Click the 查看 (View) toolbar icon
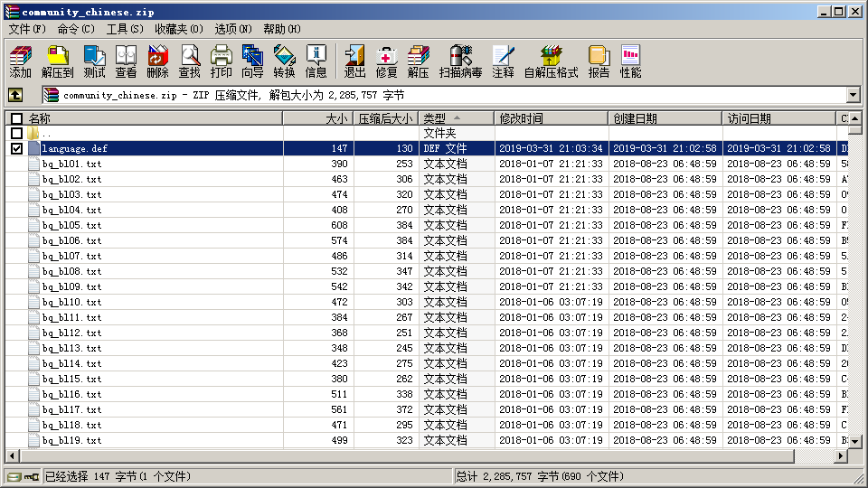 click(126, 61)
